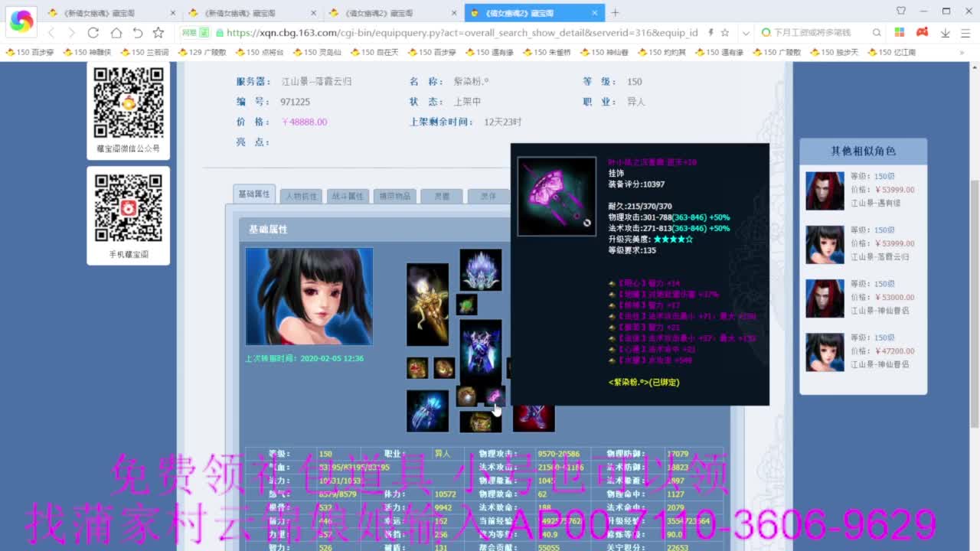Screen dimensions: 980x551
Task: Click the browser forward arrow
Action: click(71, 33)
